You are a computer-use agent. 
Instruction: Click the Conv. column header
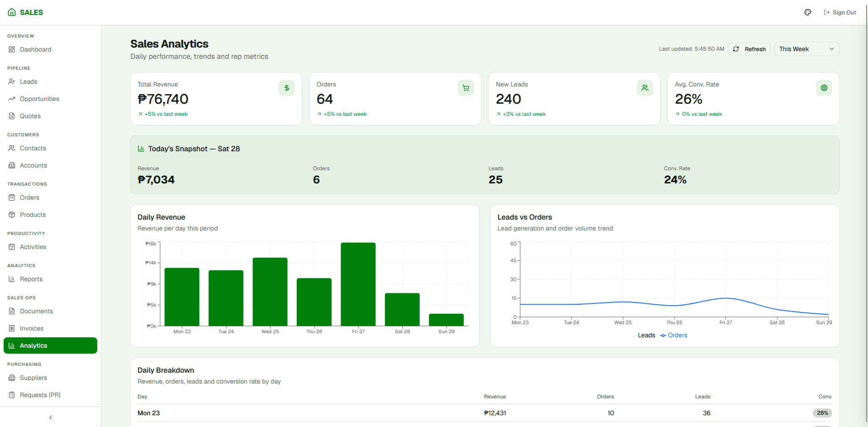(825, 397)
